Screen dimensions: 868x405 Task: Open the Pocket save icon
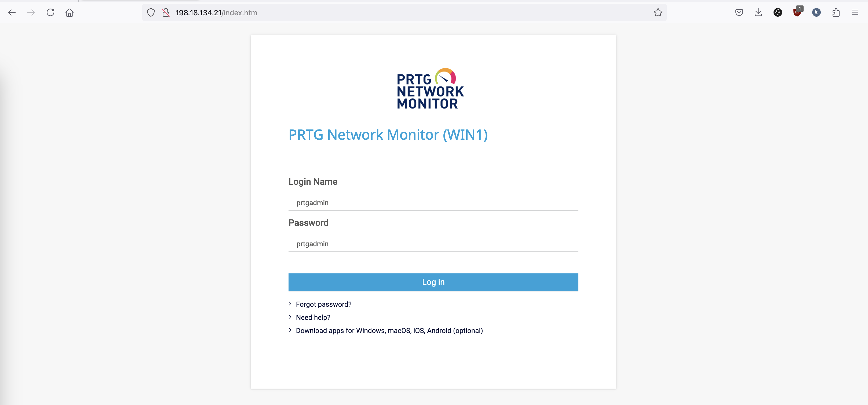click(739, 12)
